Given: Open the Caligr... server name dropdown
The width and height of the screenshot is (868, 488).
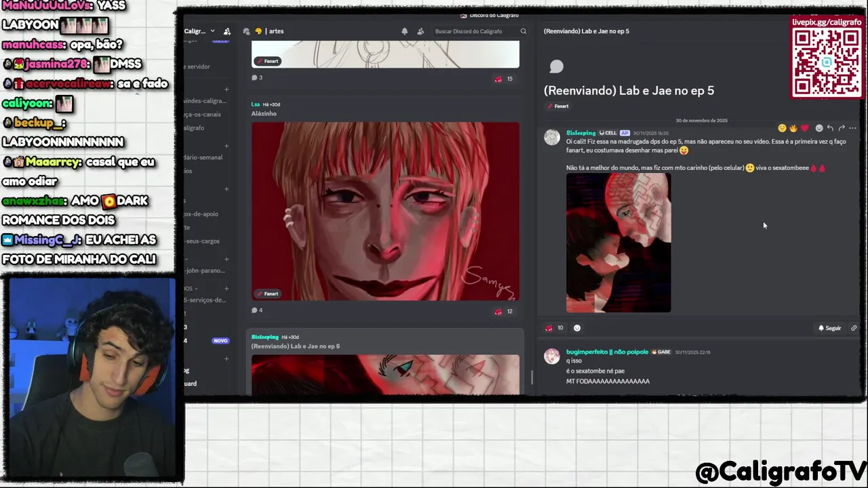Looking at the screenshot, I should (x=199, y=31).
